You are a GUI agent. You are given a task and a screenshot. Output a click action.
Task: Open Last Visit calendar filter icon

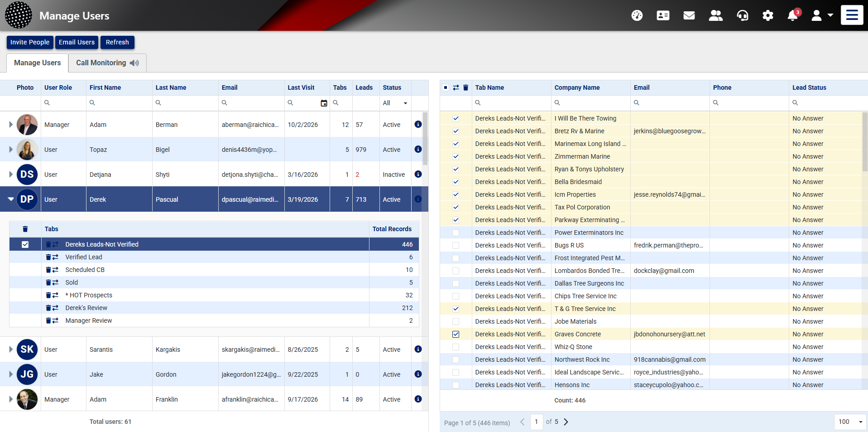(x=324, y=103)
